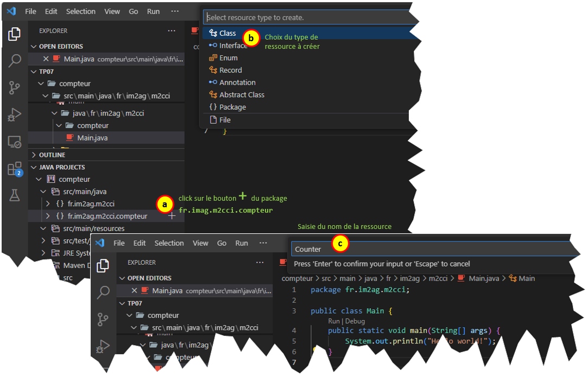Open the Testing flask icon
Image resolution: width=588 pixels, height=376 pixels.
coord(15,195)
